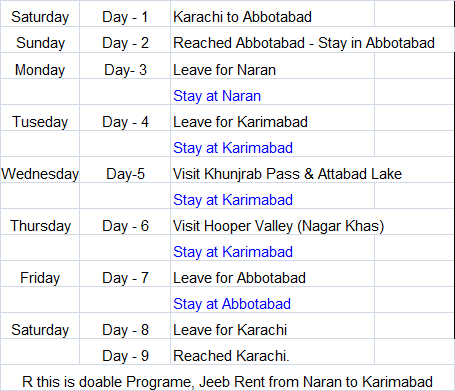Image resolution: width=455 pixels, height=391 pixels.
Task: Click the 'Leave for Naran' cell
Action: coord(272,70)
